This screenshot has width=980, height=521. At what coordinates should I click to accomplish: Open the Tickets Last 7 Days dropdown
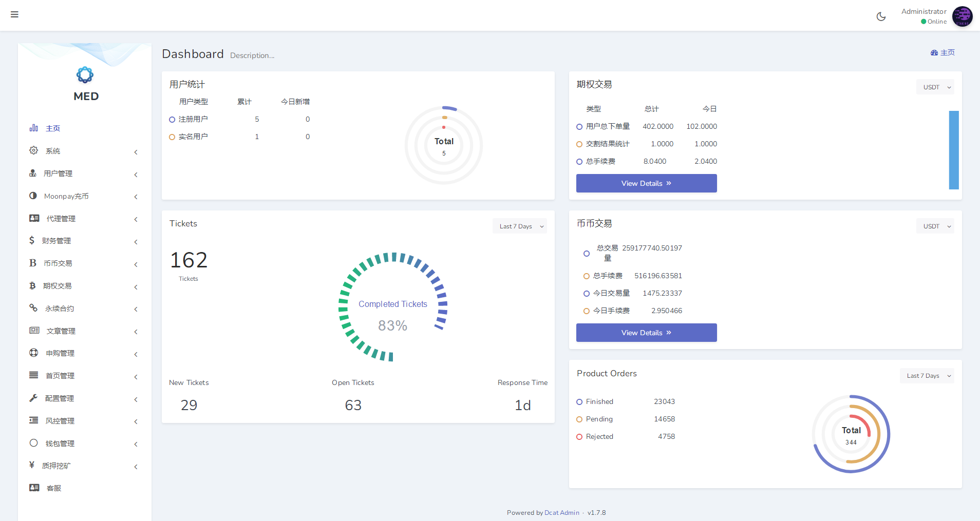point(520,226)
